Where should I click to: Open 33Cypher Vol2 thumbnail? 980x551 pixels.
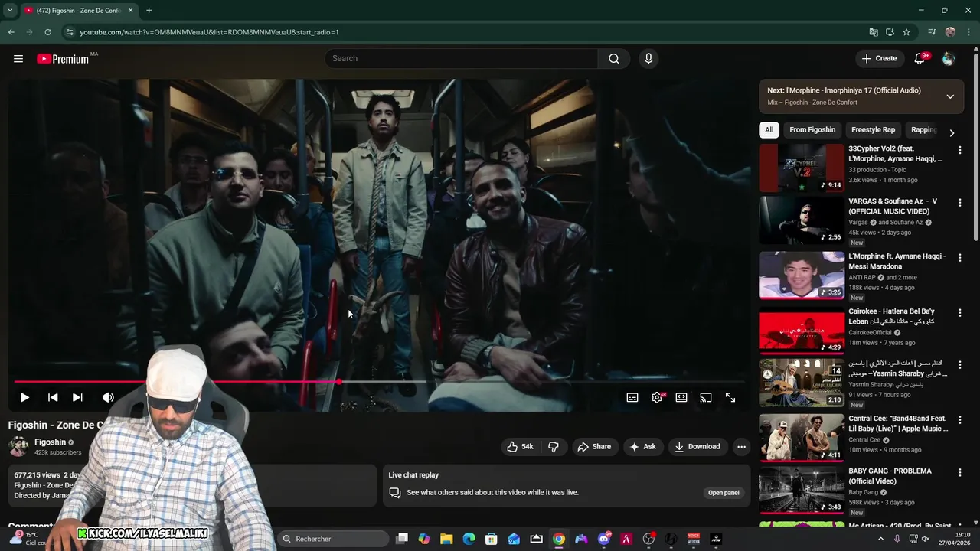[802, 168]
